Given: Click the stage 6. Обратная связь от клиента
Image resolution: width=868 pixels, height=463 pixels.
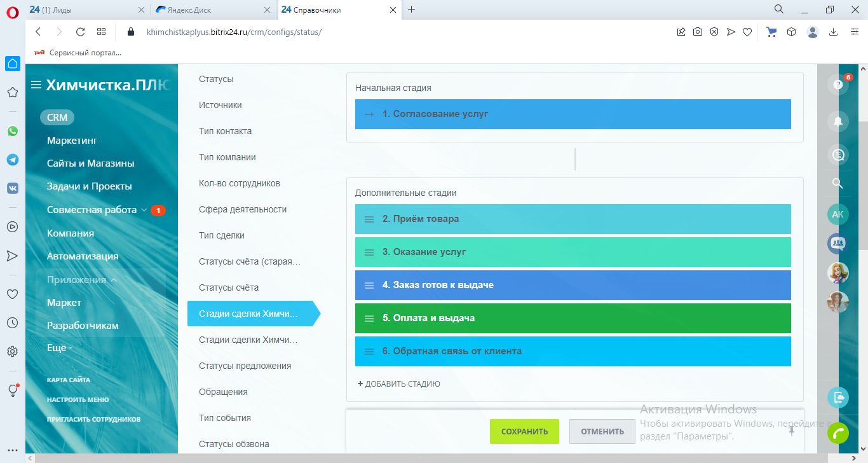Looking at the screenshot, I should click(573, 351).
